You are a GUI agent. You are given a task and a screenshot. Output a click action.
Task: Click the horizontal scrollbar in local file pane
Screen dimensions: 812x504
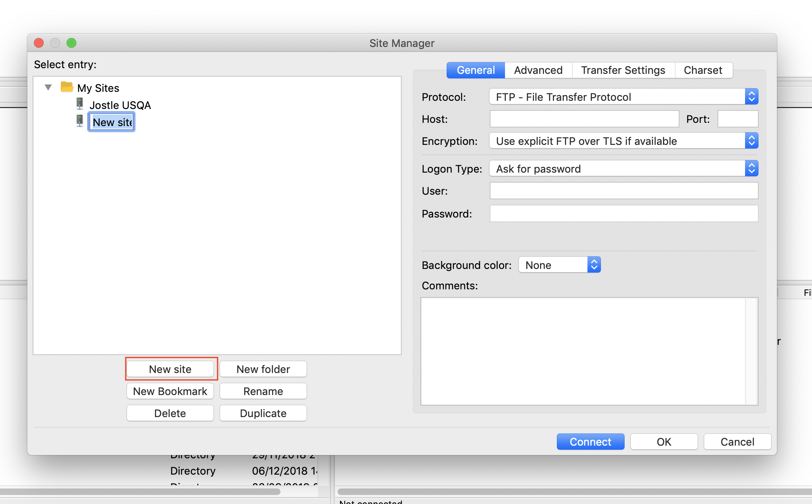point(140,492)
